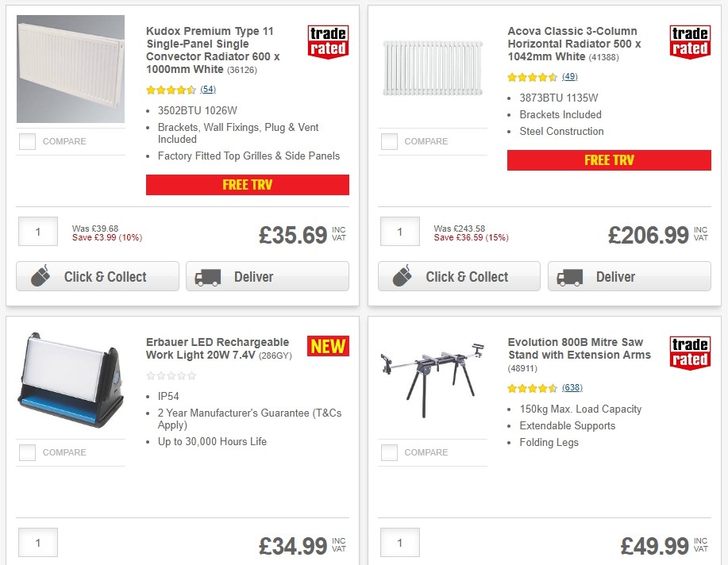Select the truck icon on Acova Deliver button
The width and height of the screenshot is (728, 565).
coord(568,277)
